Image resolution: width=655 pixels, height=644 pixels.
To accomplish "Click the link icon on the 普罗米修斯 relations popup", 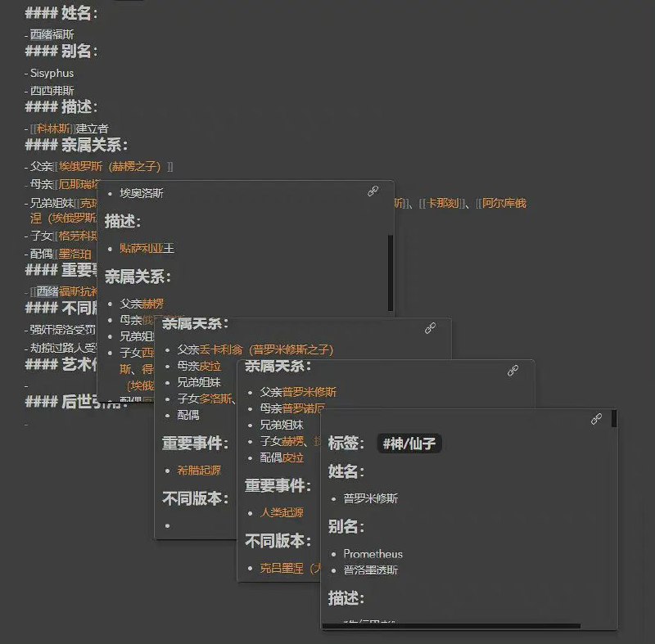I will point(513,369).
